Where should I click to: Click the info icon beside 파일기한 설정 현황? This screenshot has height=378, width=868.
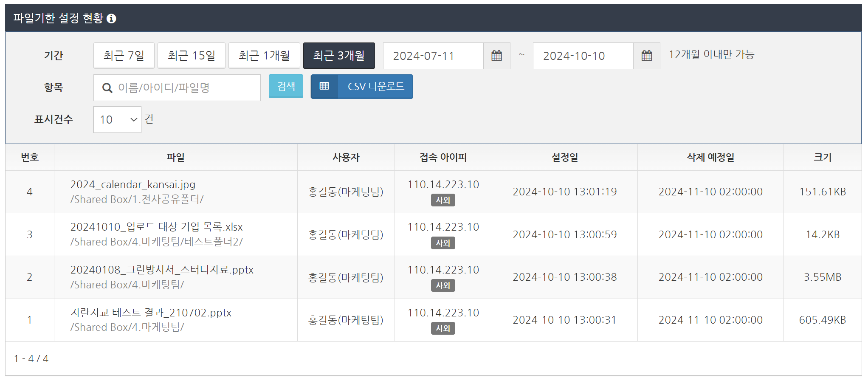click(111, 19)
